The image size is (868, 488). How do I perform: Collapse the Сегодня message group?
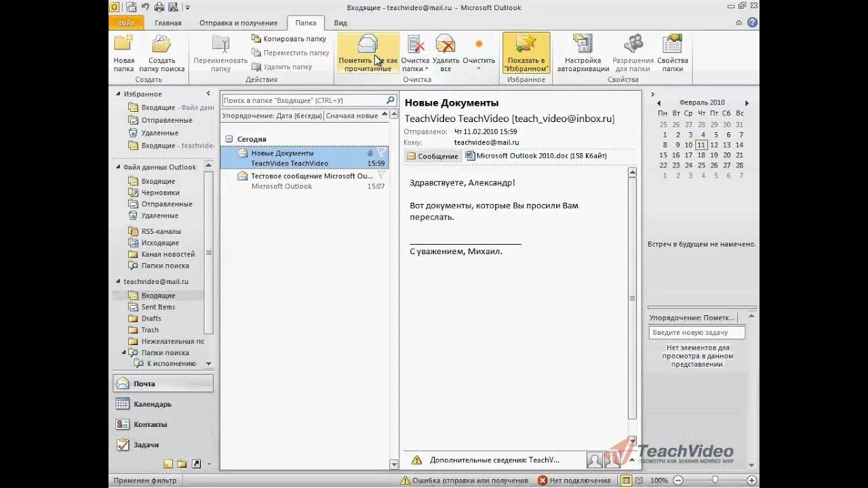[229, 139]
